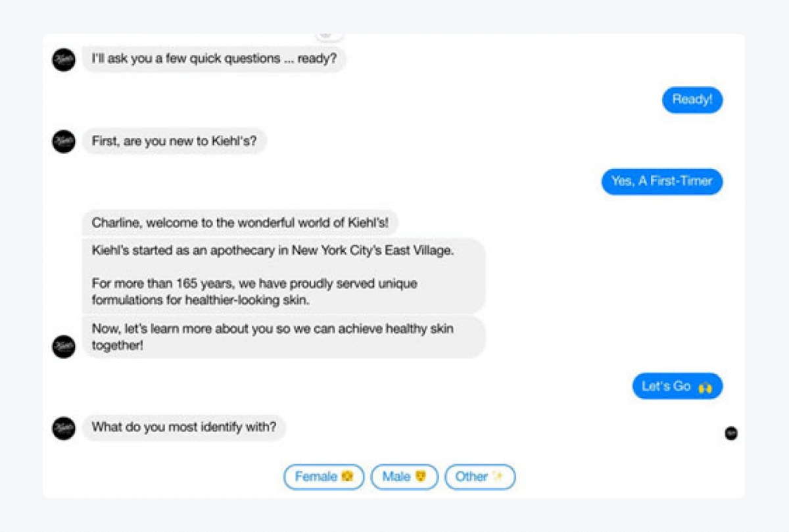Viewport: 789px width, 532px height.
Task: Click the 'What do you most identify with?' question
Action: [x=184, y=427]
